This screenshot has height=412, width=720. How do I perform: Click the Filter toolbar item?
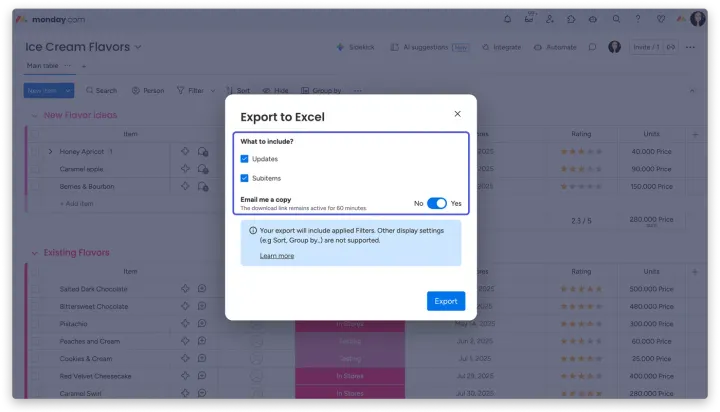[191, 90]
